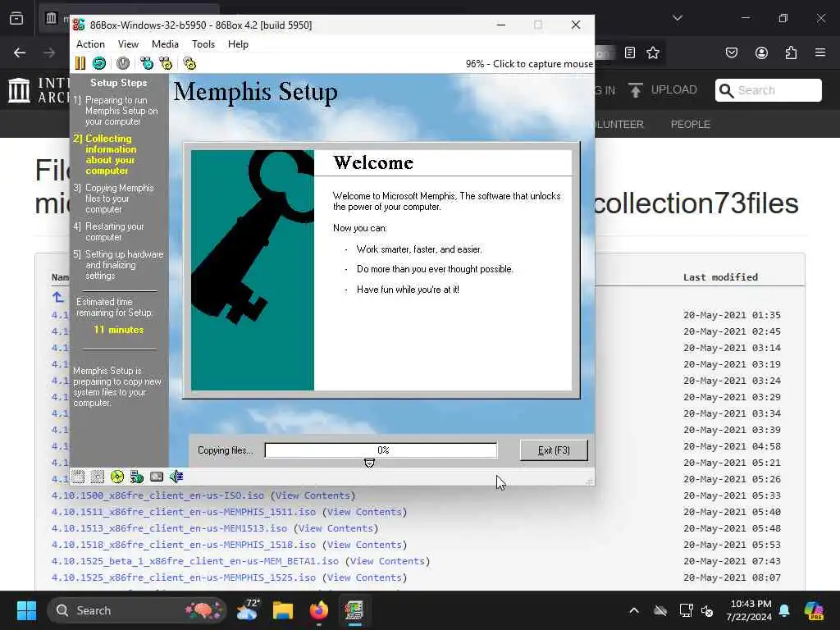Open 4.10.1511 MEMPHIS_1511.iso link
Viewport: 840px width, 630px height.
tap(183, 512)
